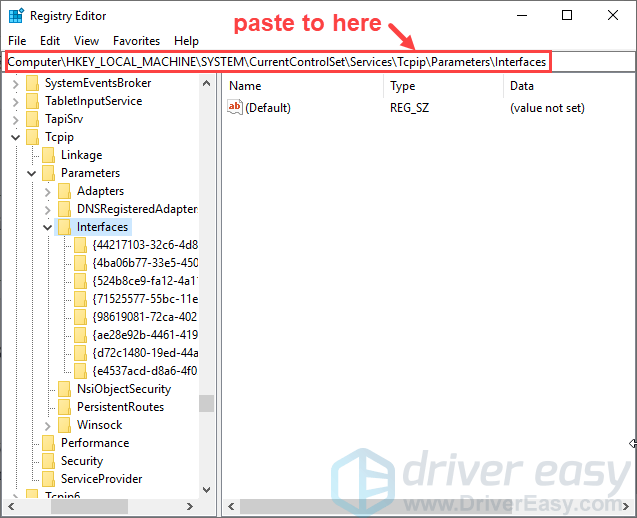Select the {98619081-72ca-402 subkey label
The height and width of the screenshot is (518, 637).
click(145, 317)
